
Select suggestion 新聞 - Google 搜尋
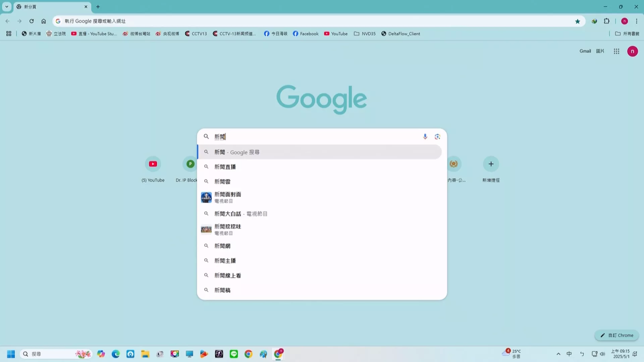coord(320,152)
